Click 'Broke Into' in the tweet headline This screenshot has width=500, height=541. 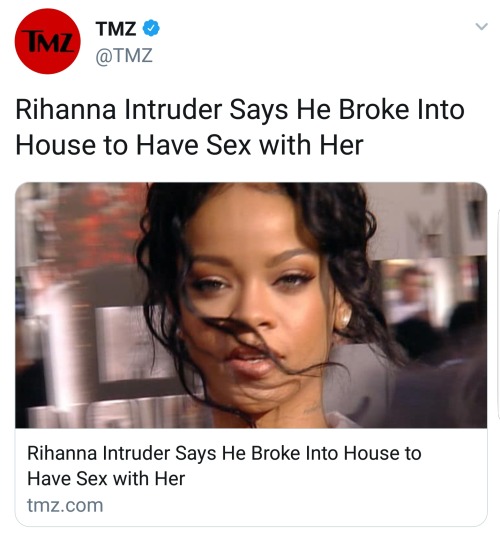(401, 110)
